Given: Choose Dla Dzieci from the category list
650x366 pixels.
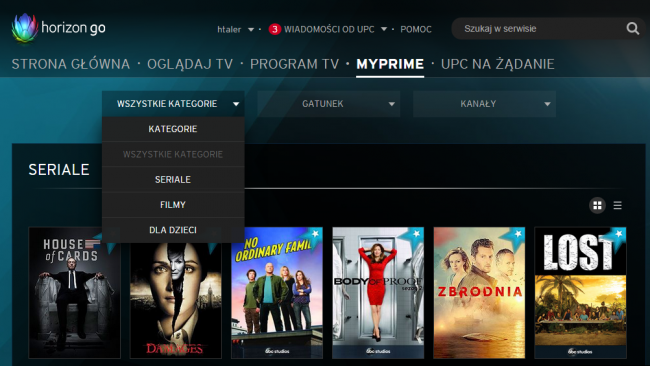Looking at the screenshot, I should tap(173, 230).
